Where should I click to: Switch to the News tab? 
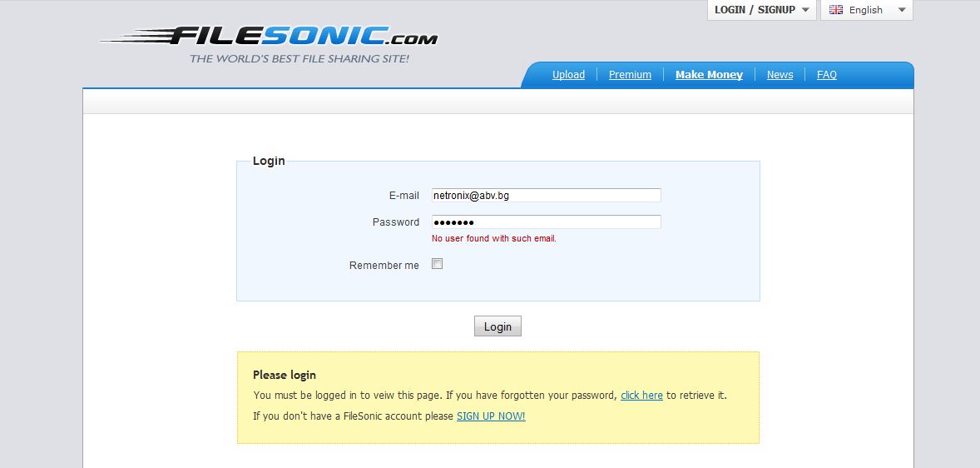click(x=780, y=75)
